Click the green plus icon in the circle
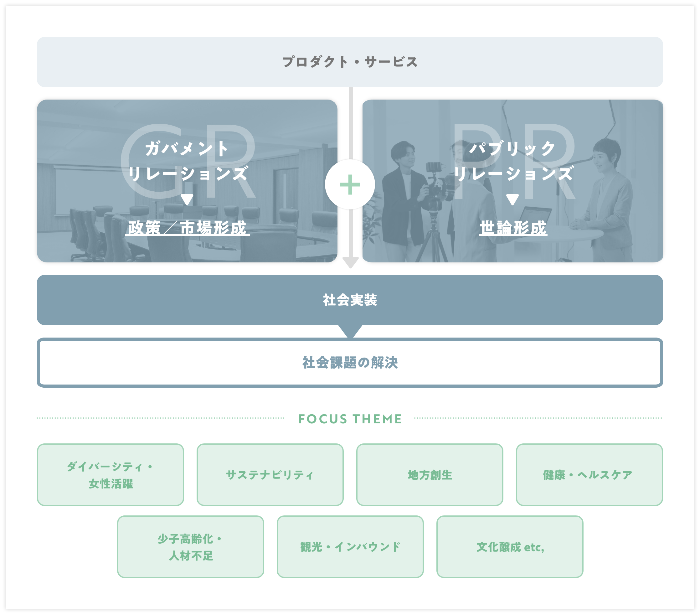The height and width of the screenshot is (615, 700). point(350,184)
